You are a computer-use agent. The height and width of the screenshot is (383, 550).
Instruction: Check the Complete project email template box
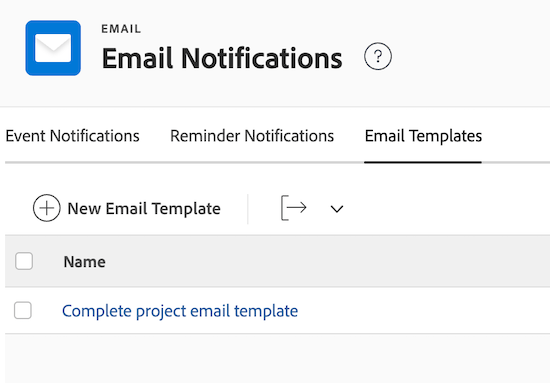[23, 310]
